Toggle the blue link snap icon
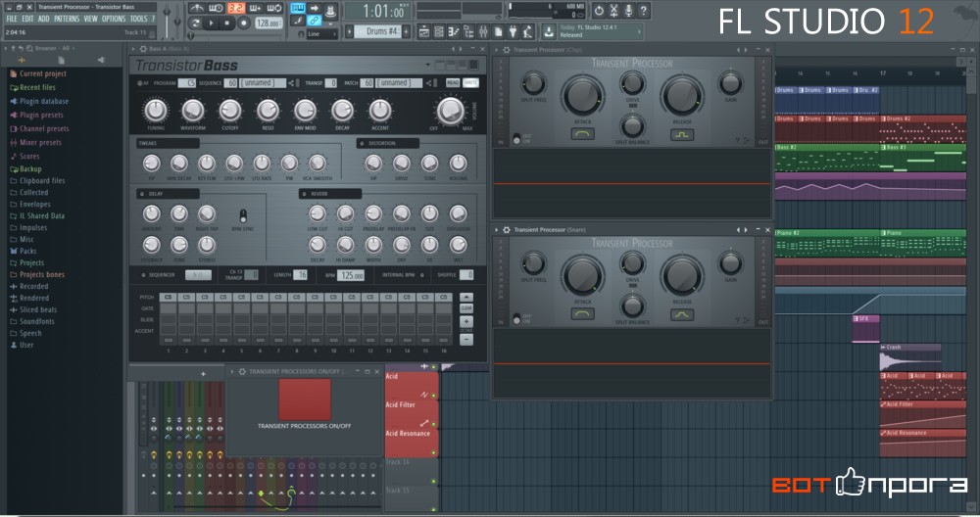Image resolution: width=980 pixels, height=517 pixels. click(x=314, y=22)
